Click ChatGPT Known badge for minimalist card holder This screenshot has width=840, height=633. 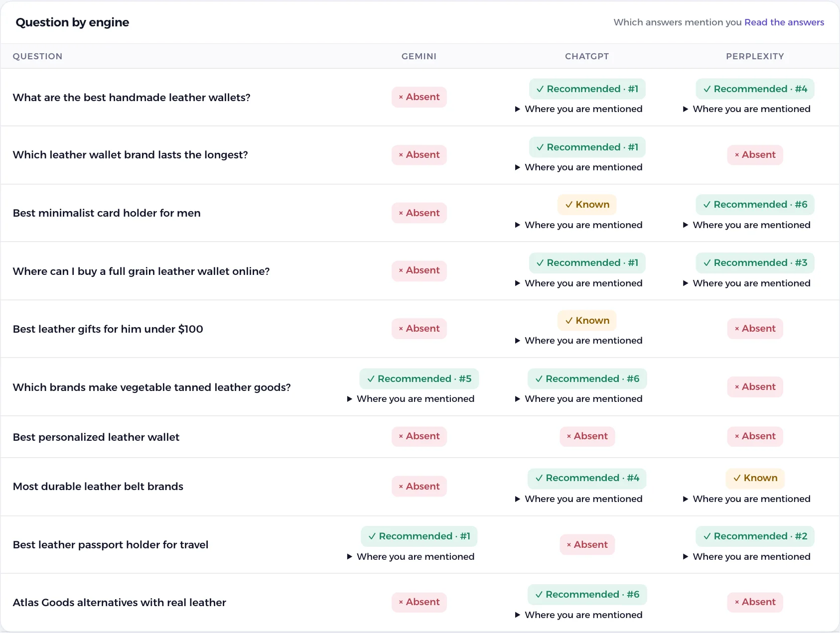(587, 204)
